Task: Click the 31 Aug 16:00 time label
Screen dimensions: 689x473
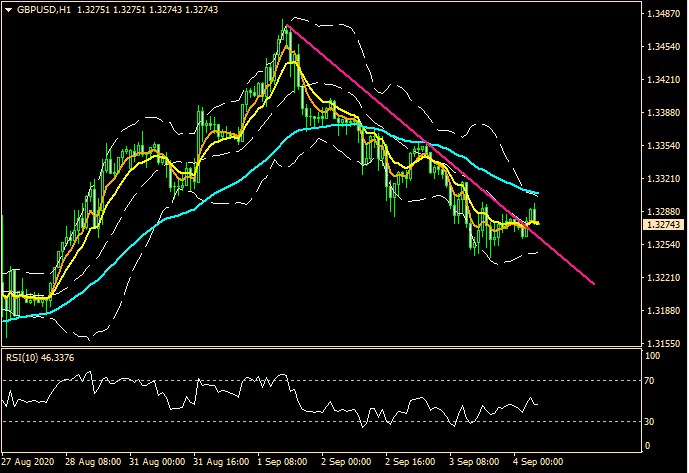Action: coord(221,462)
